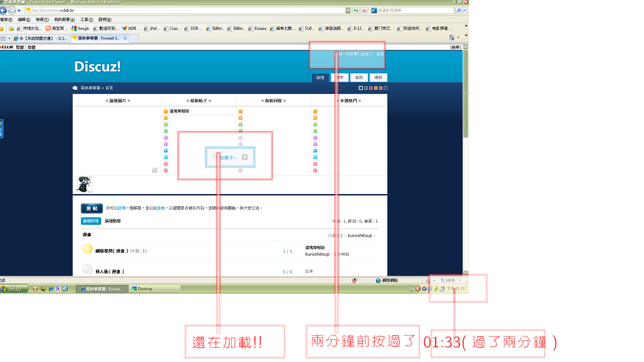This screenshot has width=644, height=362.
Task: Click the page vertical scrollbar
Action: click(x=465, y=160)
